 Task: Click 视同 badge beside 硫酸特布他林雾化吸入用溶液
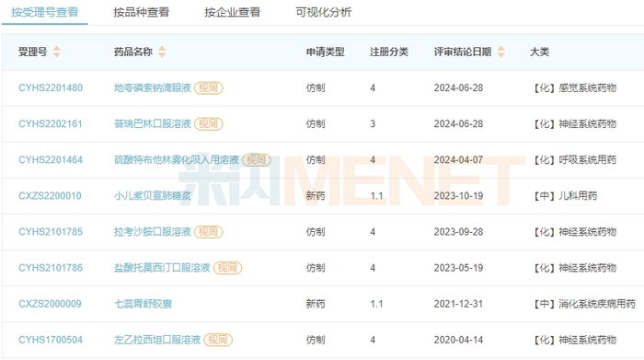pyautogui.click(x=257, y=160)
